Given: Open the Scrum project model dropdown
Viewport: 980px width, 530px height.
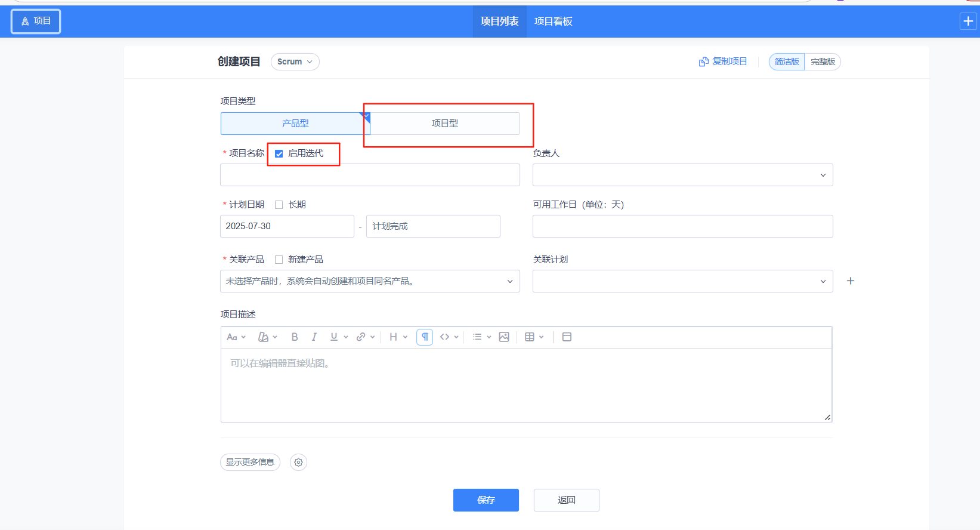Looking at the screenshot, I should click(x=295, y=62).
